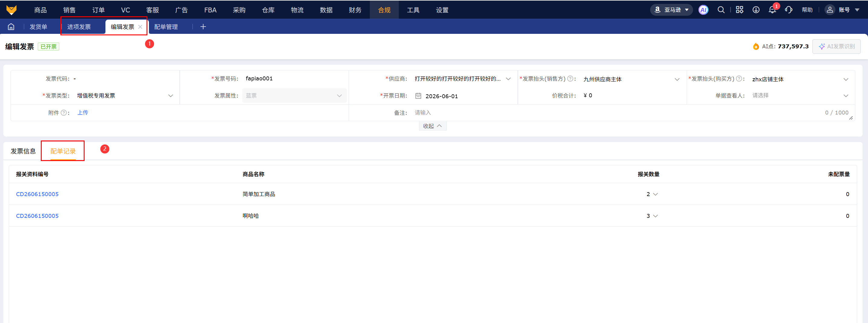Add a new tab with plus icon
The width and height of the screenshot is (868, 323).
coord(203,27)
